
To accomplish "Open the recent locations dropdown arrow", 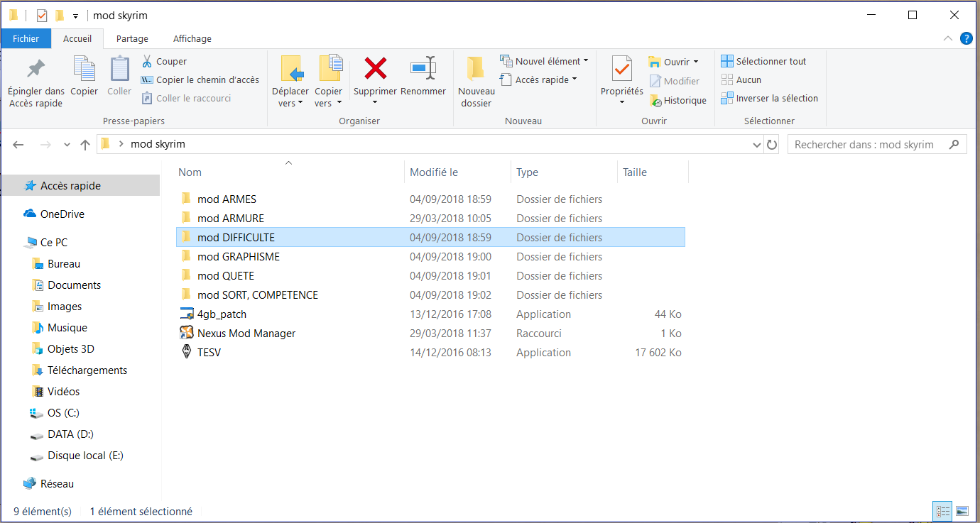I will [67, 145].
